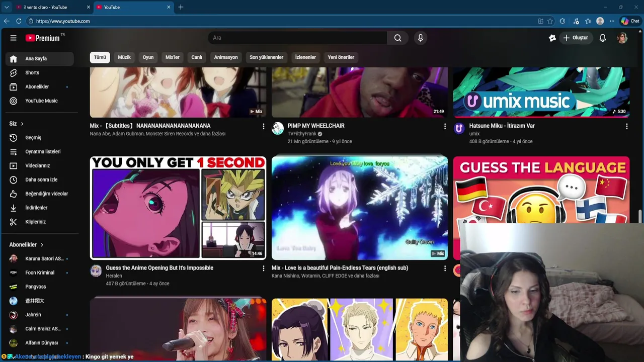Start voice search with microphone
The width and height of the screenshot is (644, 362).
tap(421, 38)
